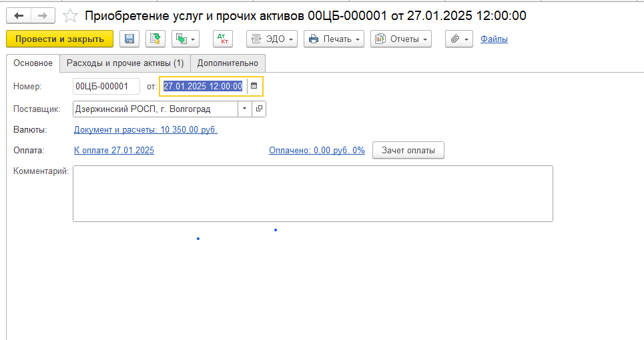Open the Документ и расчеты currency link
This screenshot has width=644, height=340.
(x=145, y=130)
